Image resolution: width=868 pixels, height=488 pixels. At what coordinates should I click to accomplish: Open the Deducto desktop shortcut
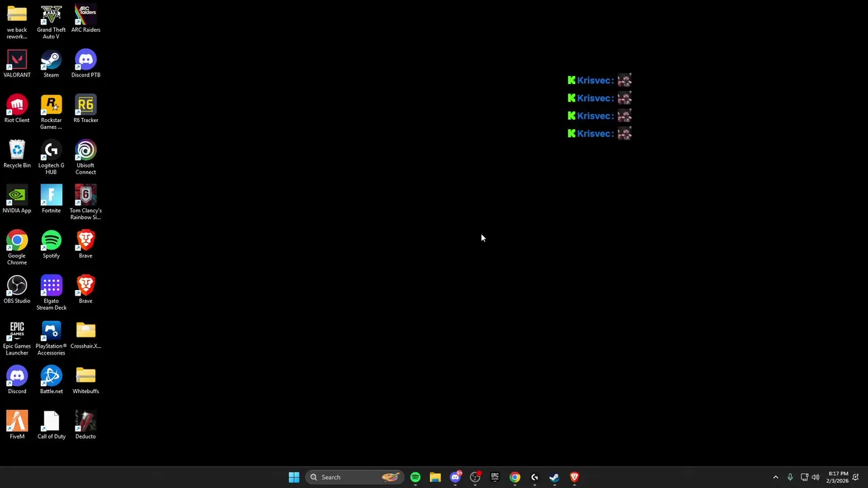[x=85, y=426]
